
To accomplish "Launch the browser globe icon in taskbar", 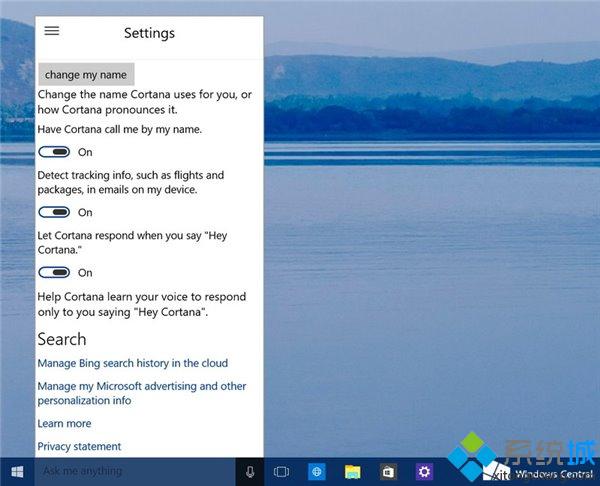I will coord(317,472).
